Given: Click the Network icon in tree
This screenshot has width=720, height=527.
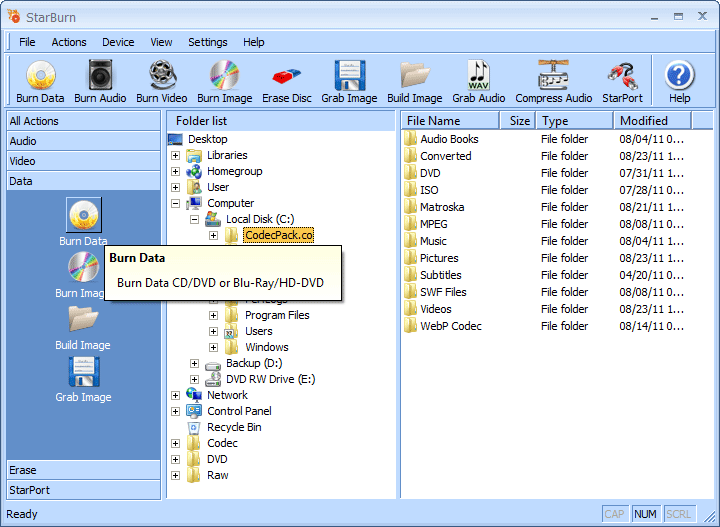Looking at the screenshot, I should (x=194, y=395).
